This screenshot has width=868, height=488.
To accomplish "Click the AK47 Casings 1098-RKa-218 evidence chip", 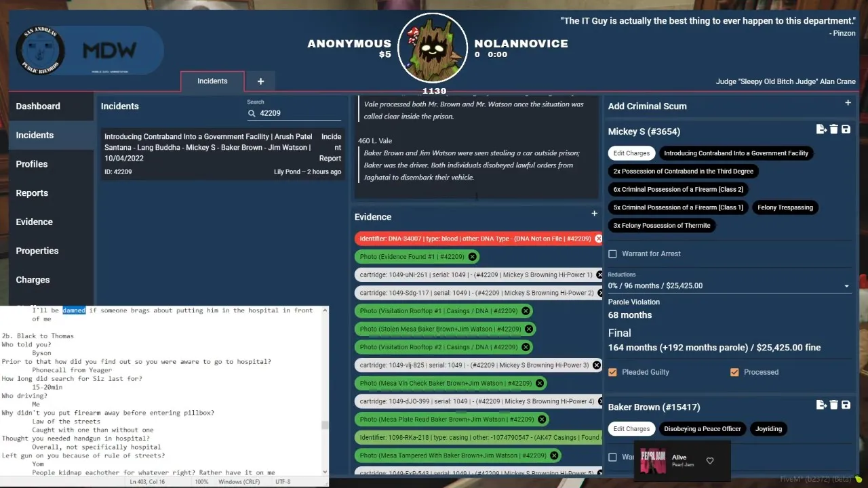I will coord(478,437).
